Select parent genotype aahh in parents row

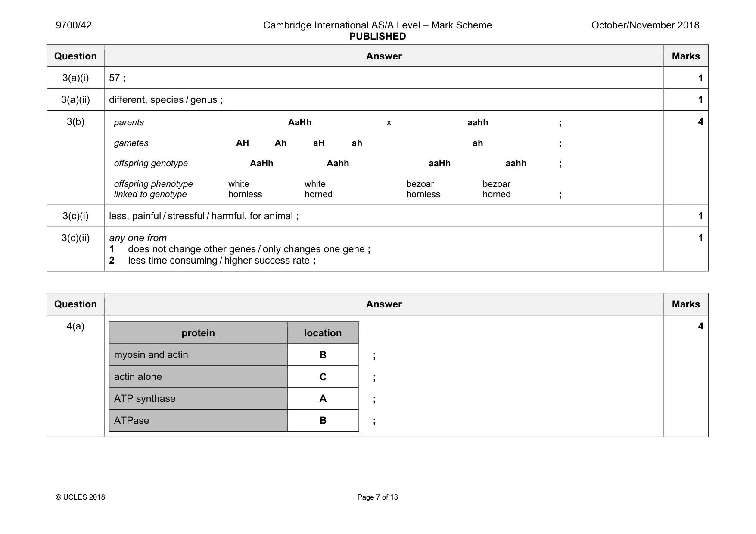pos(478,122)
